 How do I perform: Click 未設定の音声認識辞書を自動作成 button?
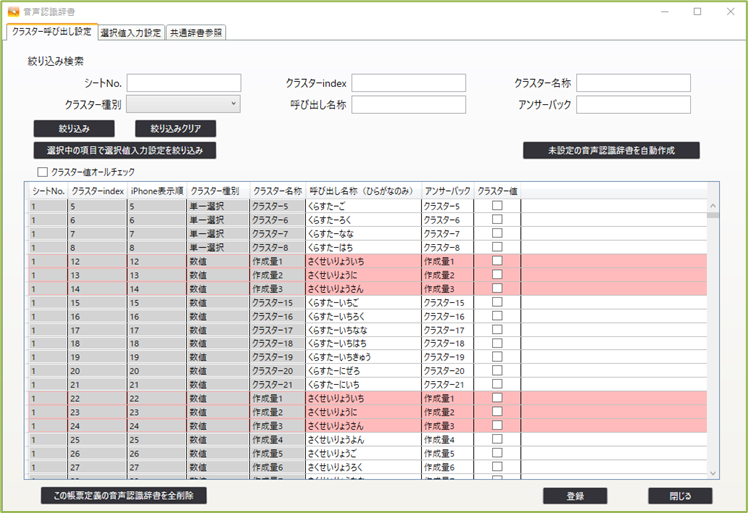pyautogui.click(x=610, y=150)
